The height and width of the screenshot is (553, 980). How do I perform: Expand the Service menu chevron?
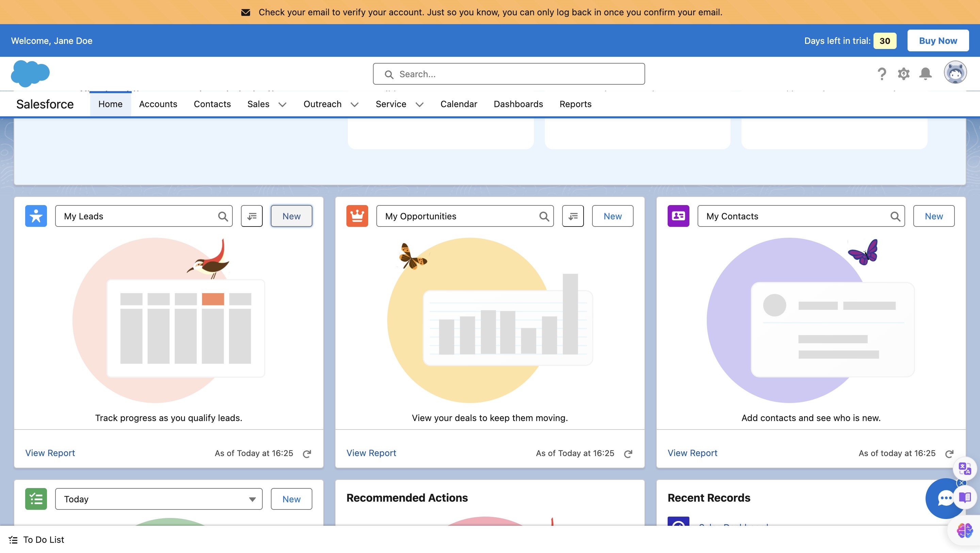pyautogui.click(x=419, y=105)
